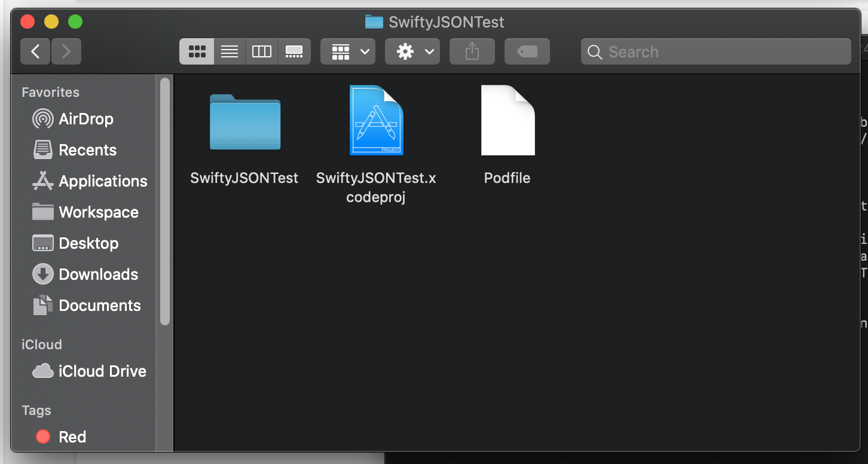Image resolution: width=868 pixels, height=464 pixels.
Task: Go back to the previous folder
Action: 35,52
